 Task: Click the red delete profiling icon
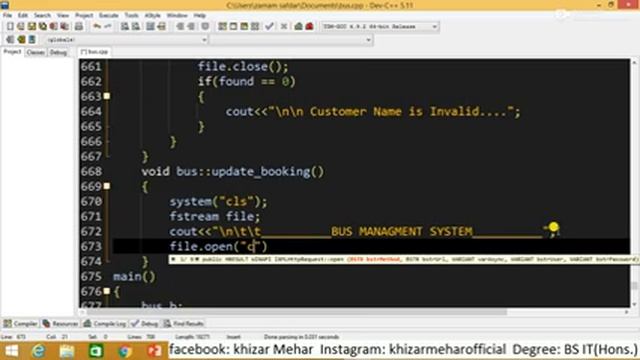[309, 27]
